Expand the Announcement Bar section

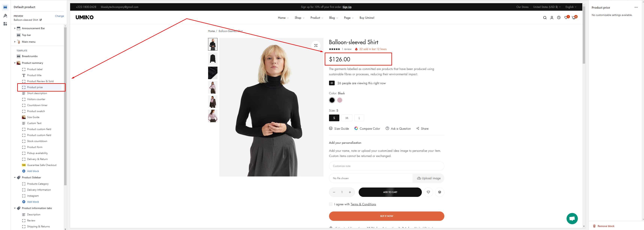point(15,28)
